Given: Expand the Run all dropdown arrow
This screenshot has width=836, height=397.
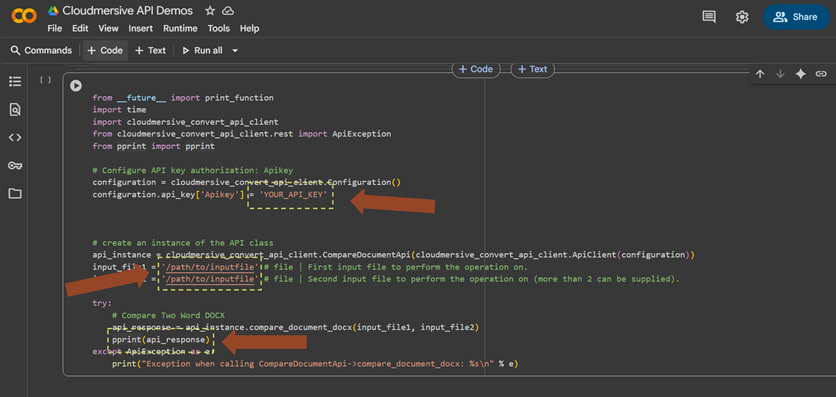Looking at the screenshot, I should [235, 51].
